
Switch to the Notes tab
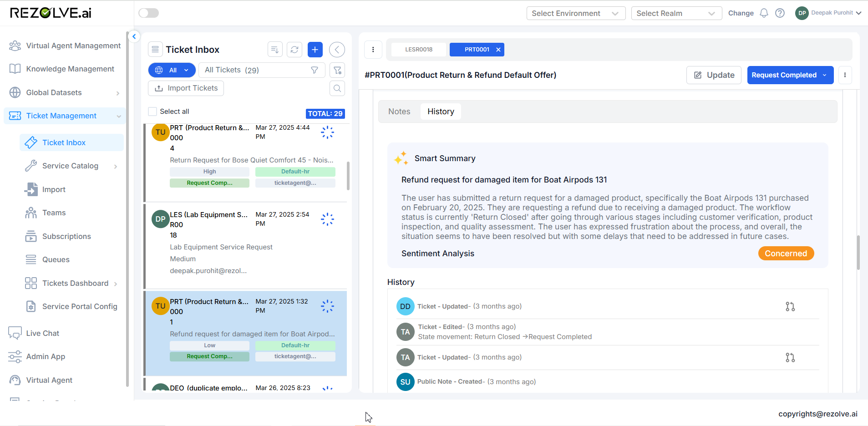click(x=399, y=112)
